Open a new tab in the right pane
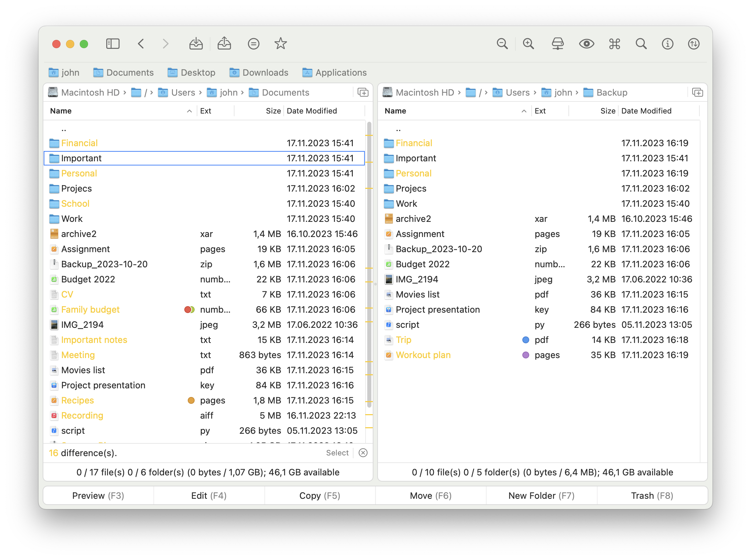Image resolution: width=751 pixels, height=560 pixels. 697,92
